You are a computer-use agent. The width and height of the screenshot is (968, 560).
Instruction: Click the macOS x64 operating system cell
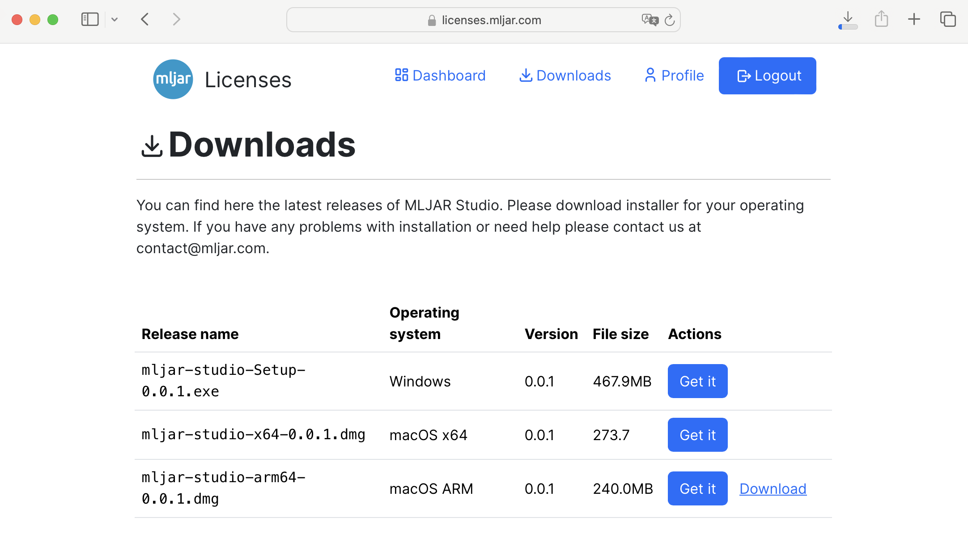[x=429, y=435]
